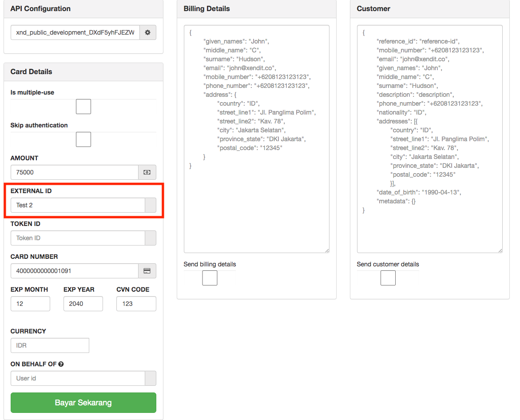
Task: Toggle the Send customer details checkbox
Action: click(x=388, y=278)
